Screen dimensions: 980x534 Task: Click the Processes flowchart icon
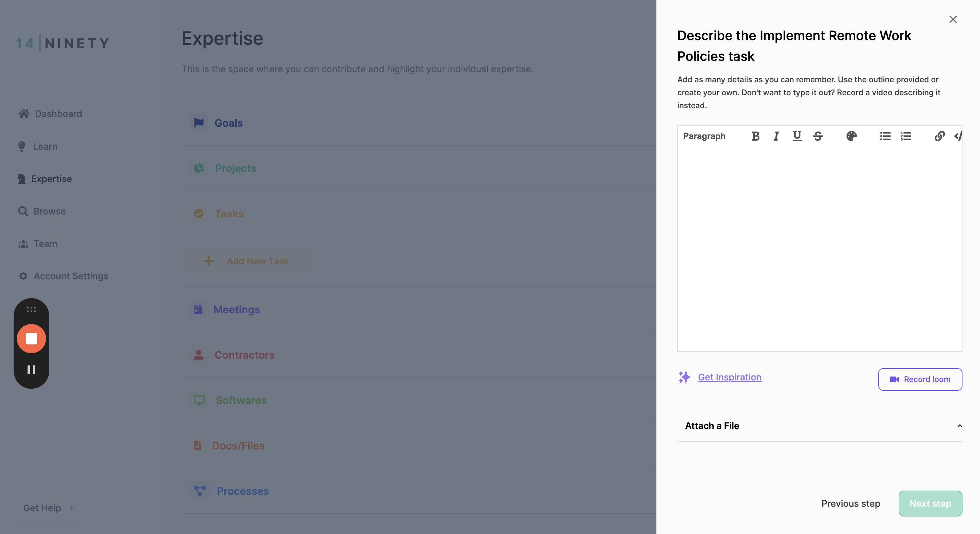coord(200,491)
